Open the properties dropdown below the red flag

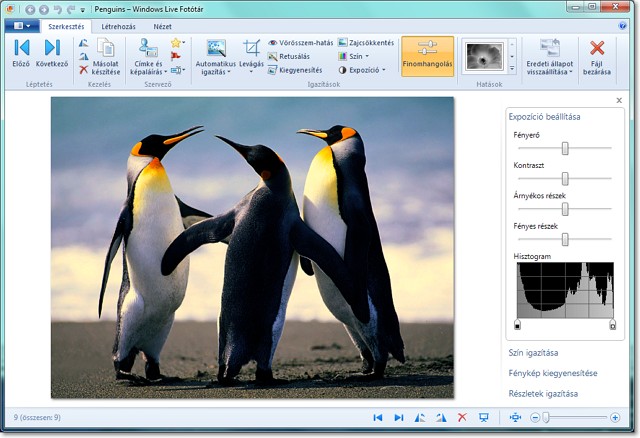(x=178, y=70)
